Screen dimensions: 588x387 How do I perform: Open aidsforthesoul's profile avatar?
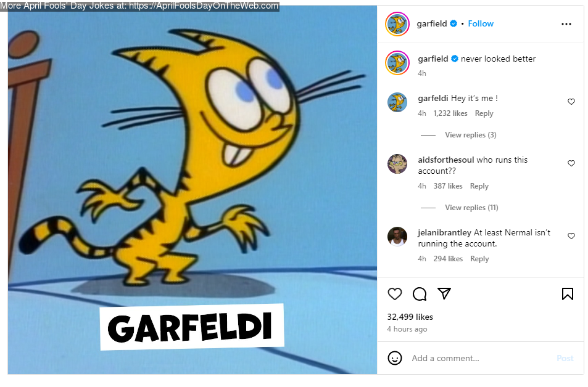coord(397,164)
